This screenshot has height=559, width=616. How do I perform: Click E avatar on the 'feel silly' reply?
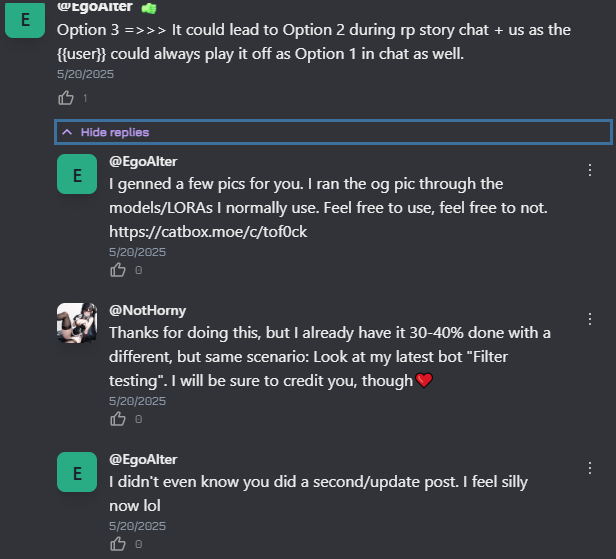[77, 472]
